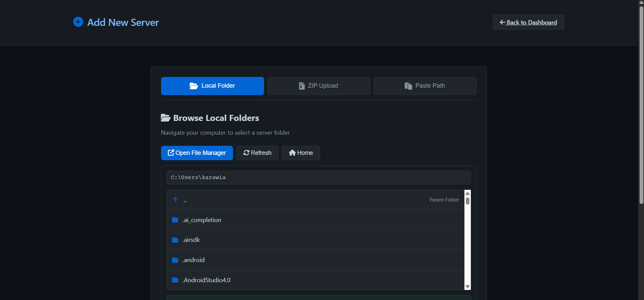Screen dimensions: 644x300
Task: Click the Navigate your computer description text
Action: click(x=225, y=133)
